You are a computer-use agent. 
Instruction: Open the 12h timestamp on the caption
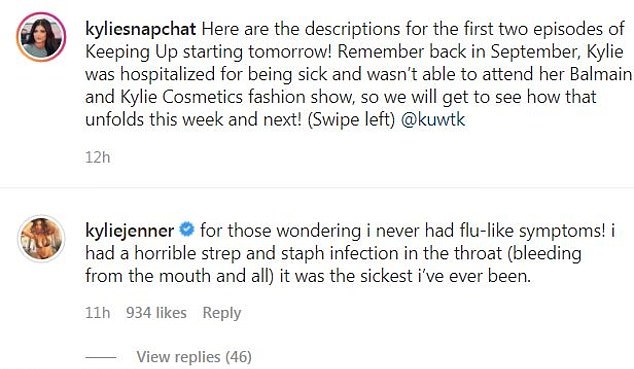pos(97,157)
